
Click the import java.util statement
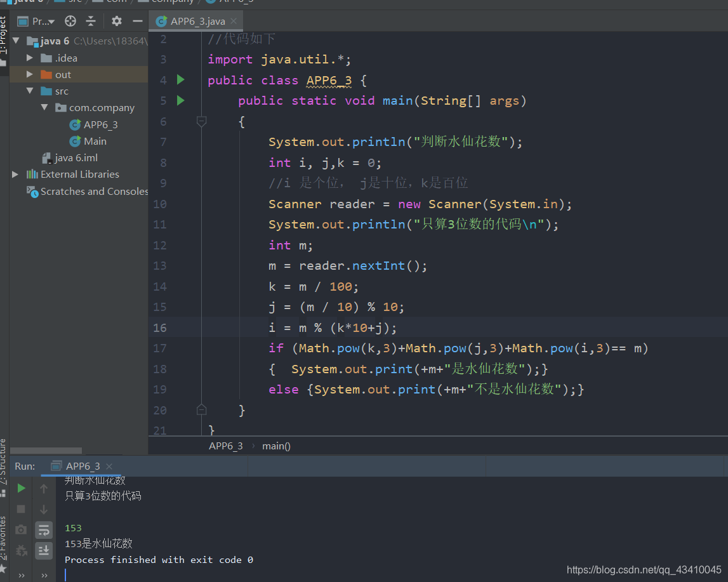[279, 60]
